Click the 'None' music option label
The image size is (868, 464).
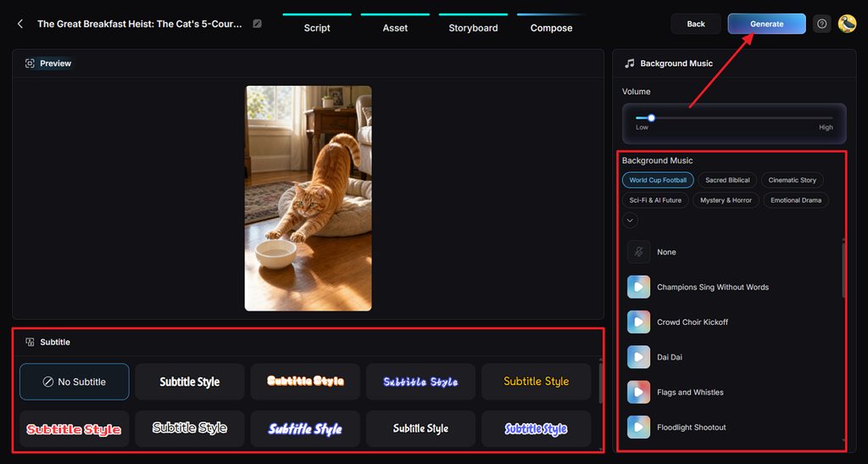666,252
